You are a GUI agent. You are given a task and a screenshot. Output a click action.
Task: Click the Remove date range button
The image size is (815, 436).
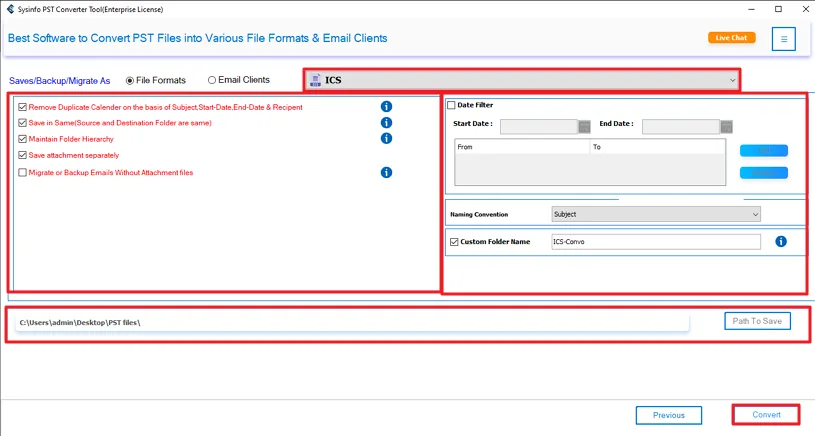pos(764,173)
